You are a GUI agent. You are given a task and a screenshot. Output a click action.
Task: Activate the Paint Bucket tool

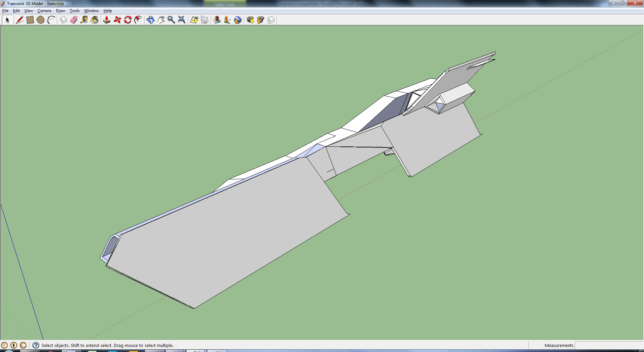click(95, 20)
